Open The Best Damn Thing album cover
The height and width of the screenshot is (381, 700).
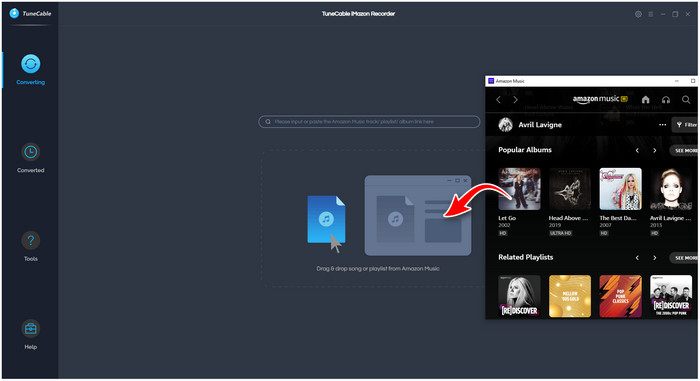click(621, 189)
